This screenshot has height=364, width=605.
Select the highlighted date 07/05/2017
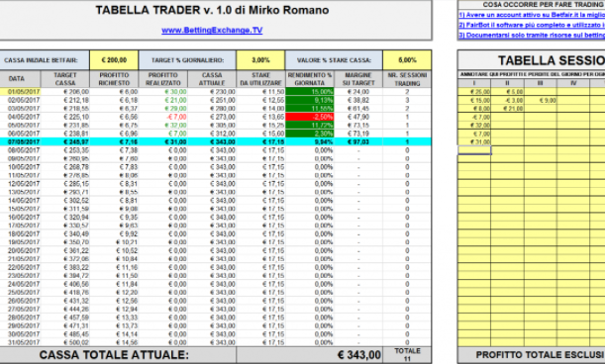click(20, 141)
